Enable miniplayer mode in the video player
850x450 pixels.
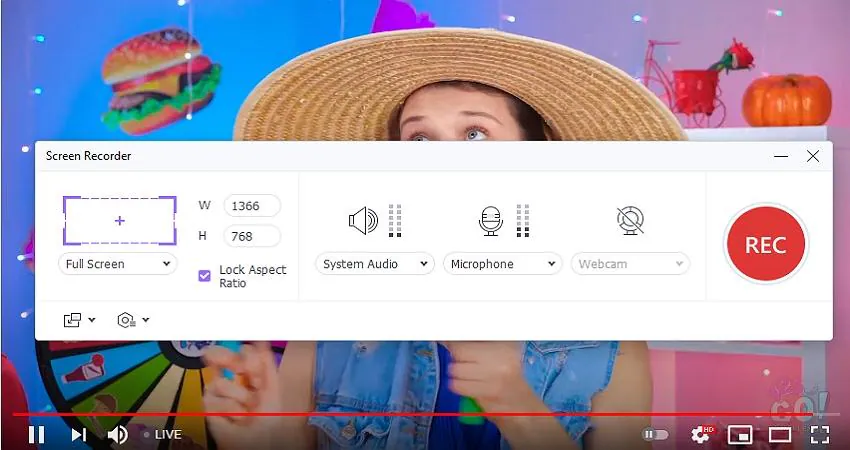740,434
